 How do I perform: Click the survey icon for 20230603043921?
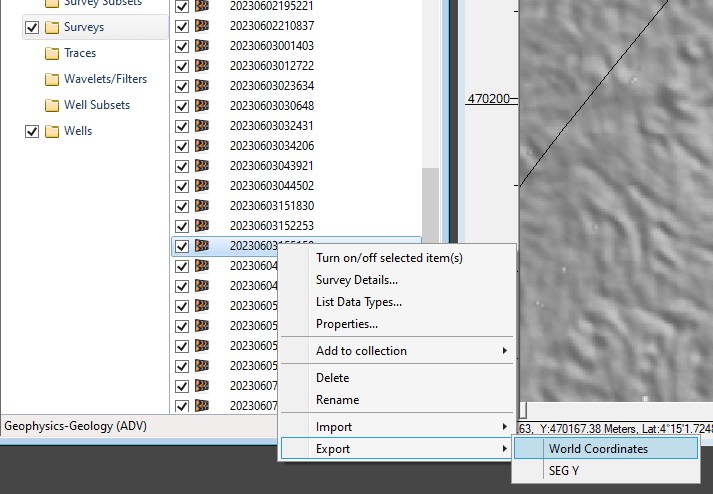(203, 165)
